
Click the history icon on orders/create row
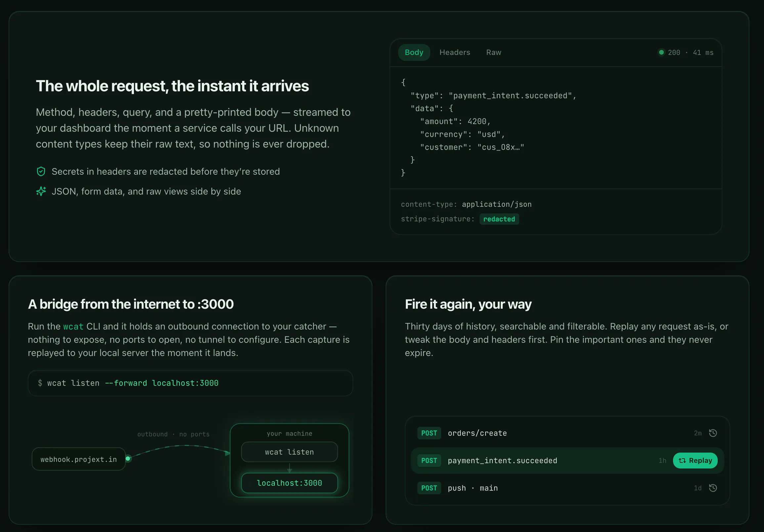coord(713,433)
